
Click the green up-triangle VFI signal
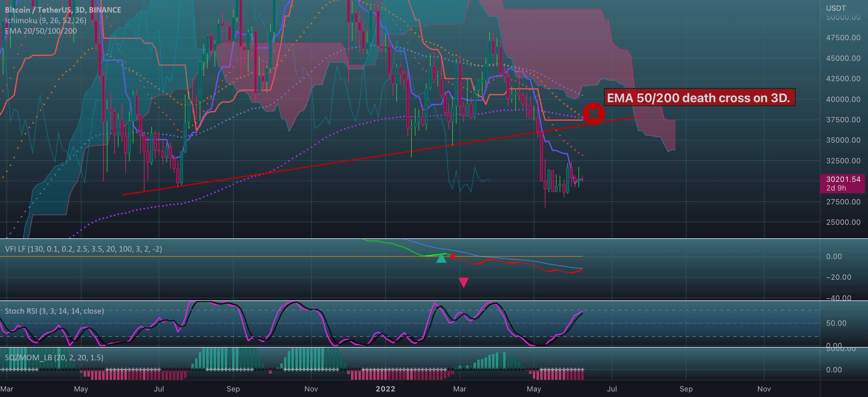441,258
